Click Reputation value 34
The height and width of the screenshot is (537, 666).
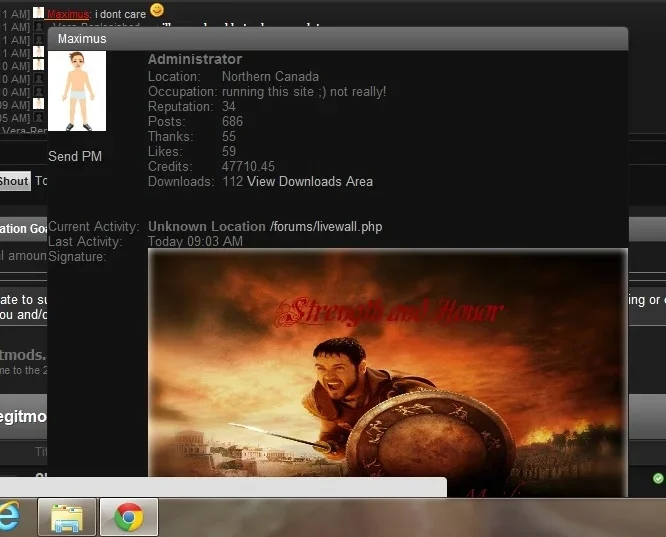pyautogui.click(x=229, y=106)
